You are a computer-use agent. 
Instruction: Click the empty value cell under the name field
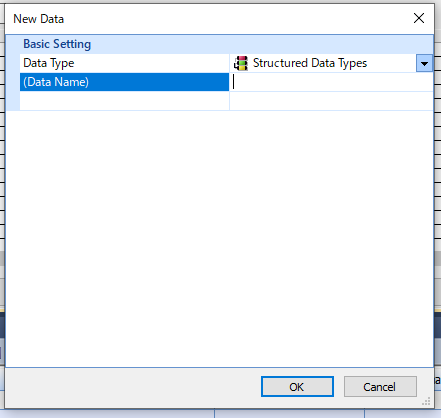(x=331, y=101)
